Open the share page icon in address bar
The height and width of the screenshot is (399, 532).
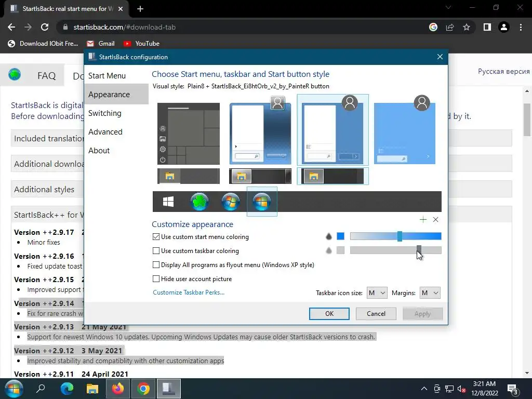[450, 27]
